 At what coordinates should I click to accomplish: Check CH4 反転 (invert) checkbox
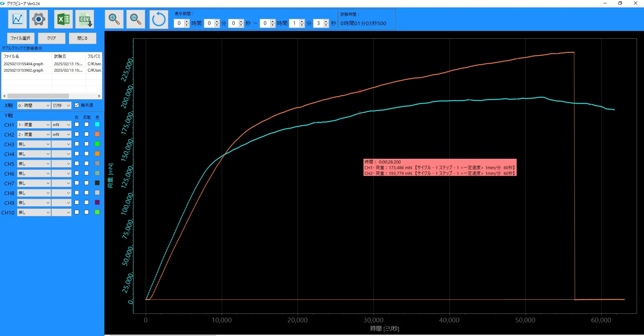click(x=87, y=154)
